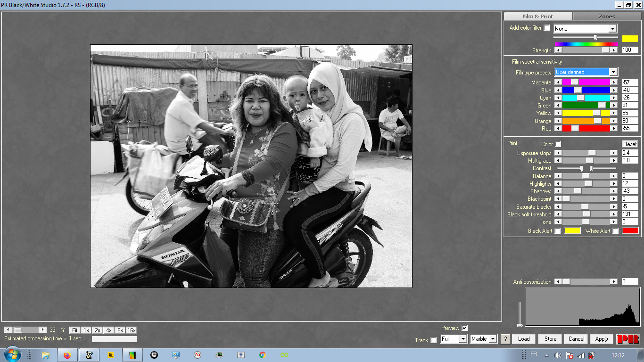Open Google Chrome from taskbar
Viewport: 644px width, 362px height.
pyautogui.click(x=263, y=355)
